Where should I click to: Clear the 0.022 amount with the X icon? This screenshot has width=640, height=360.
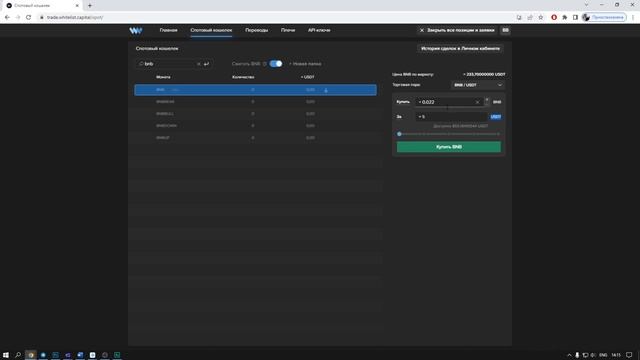click(x=477, y=102)
